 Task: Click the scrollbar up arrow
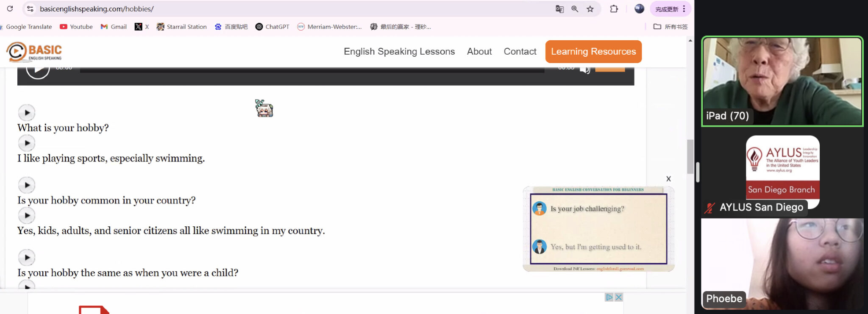[690, 41]
